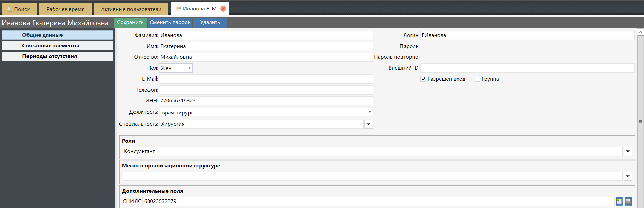Expand the Роли selection list
The height and width of the screenshot is (208, 644).
[x=628, y=152]
